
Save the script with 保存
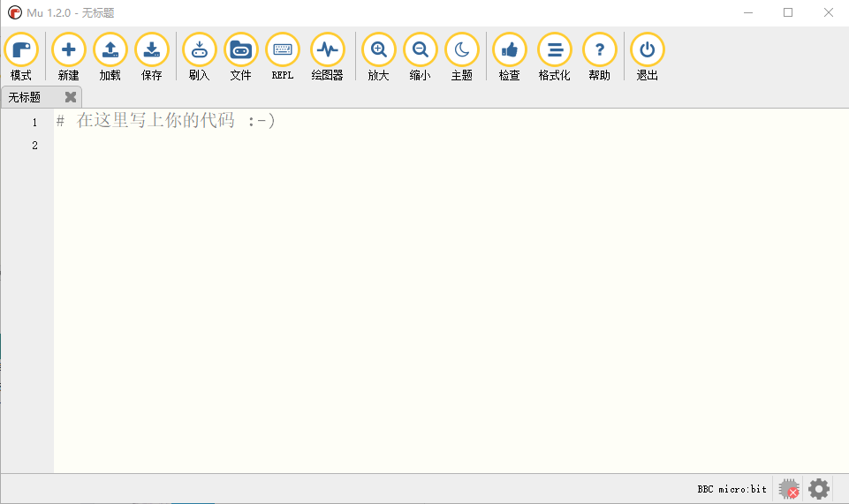point(152,56)
